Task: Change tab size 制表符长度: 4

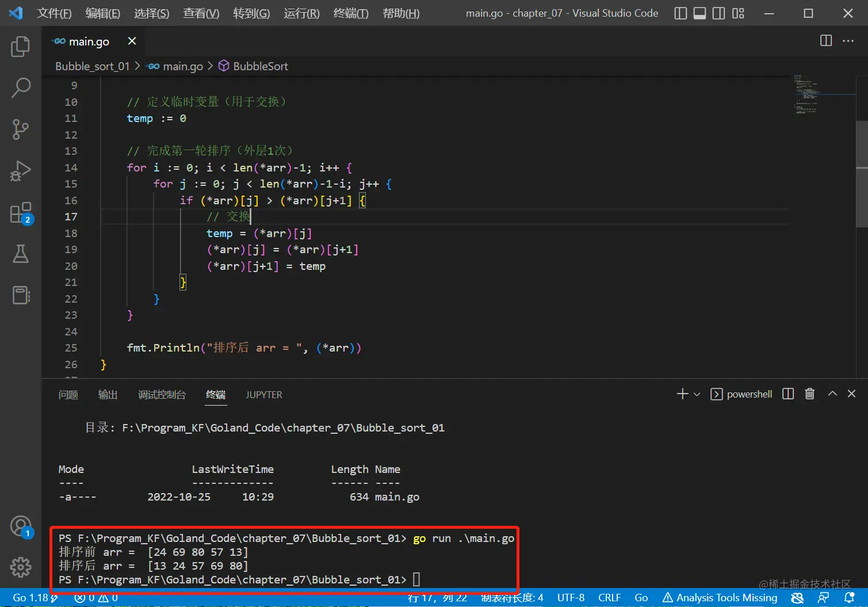Action: coord(512,598)
